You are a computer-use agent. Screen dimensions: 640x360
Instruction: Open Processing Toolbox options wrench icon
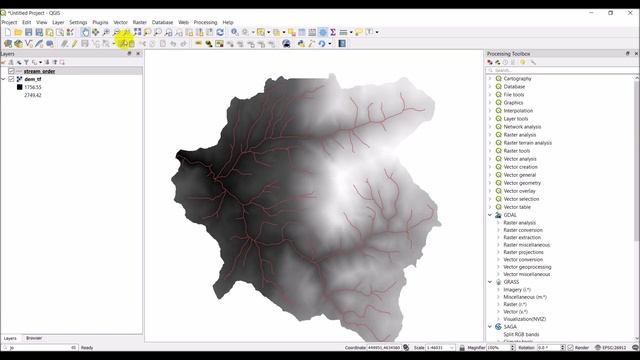click(533, 62)
